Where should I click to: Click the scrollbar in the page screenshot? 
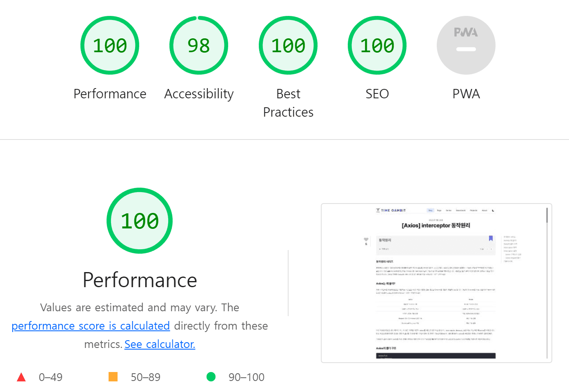547,216
